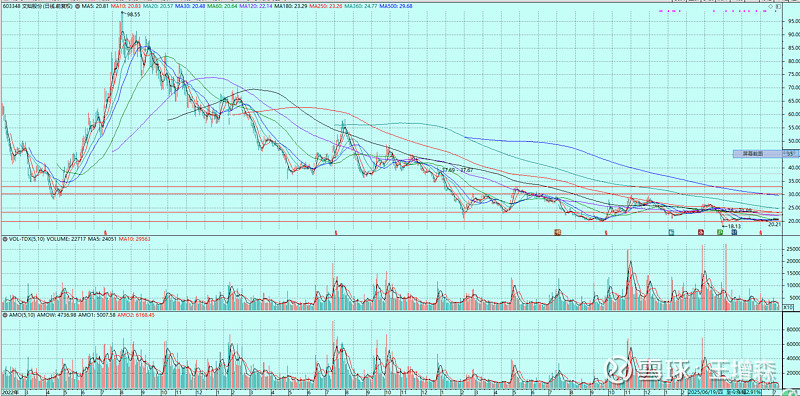Click the round indicator icon before MA5
800x396 pixels.
pos(78,6)
